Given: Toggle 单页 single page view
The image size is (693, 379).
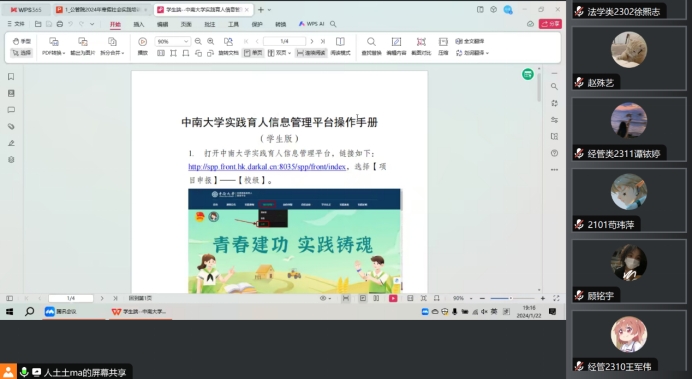Looking at the screenshot, I should (x=253, y=53).
